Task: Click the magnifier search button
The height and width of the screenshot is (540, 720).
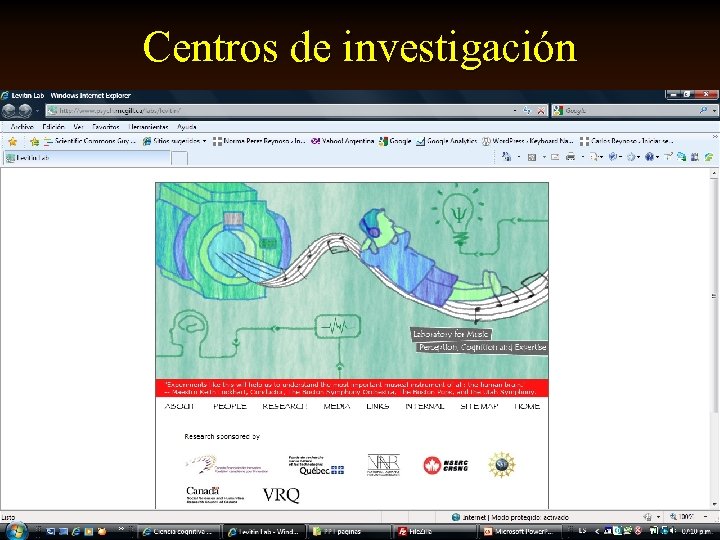Action: click(703, 111)
